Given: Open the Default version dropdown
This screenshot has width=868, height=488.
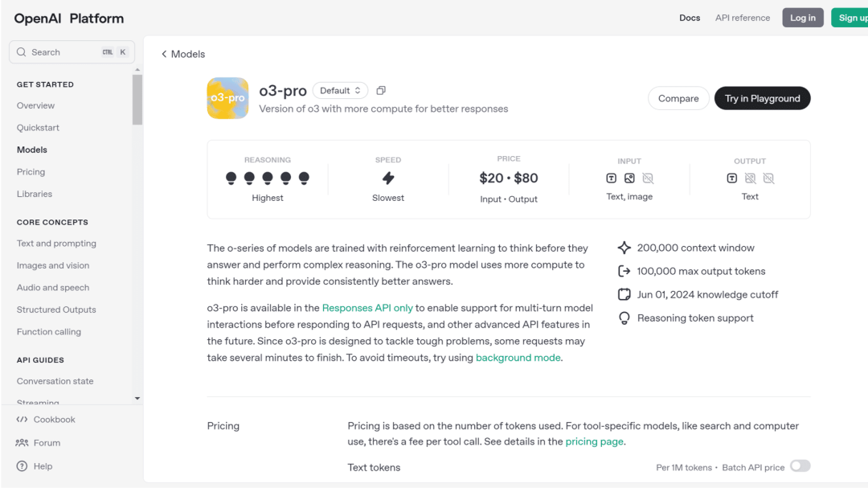Looking at the screenshot, I should [340, 91].
